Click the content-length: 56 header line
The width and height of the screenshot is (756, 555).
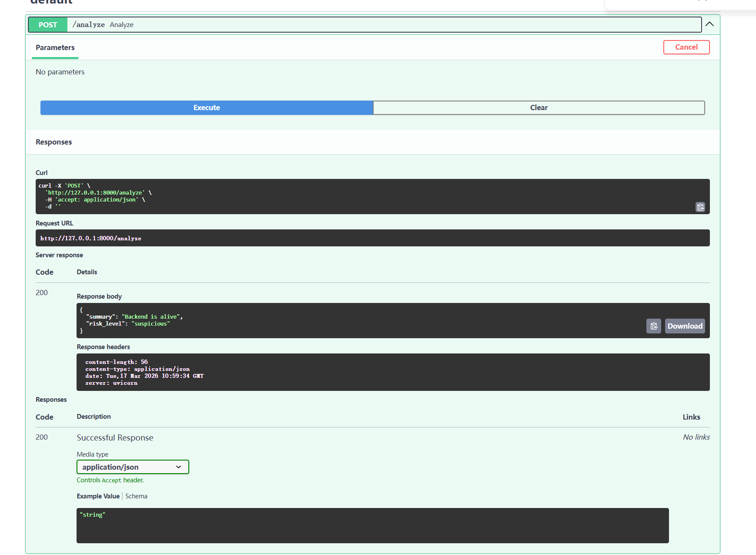[x=117, y=362]
